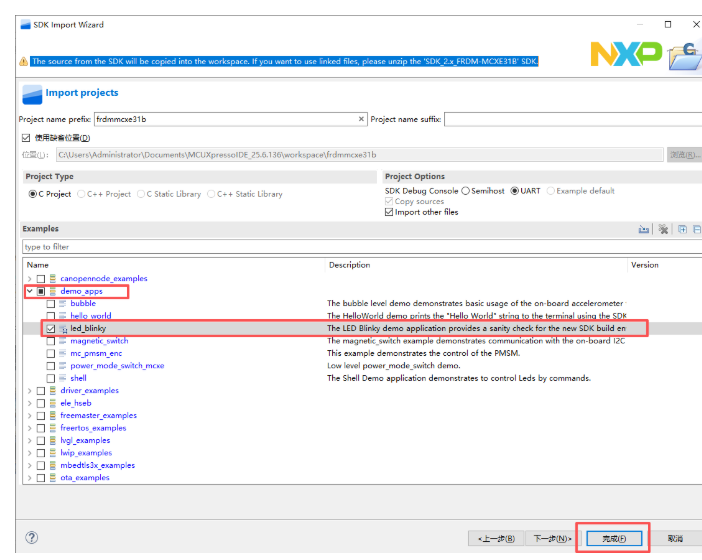Click the help question mark icon
Viewport: 702px width, 560px height.
tap(32, 538)
